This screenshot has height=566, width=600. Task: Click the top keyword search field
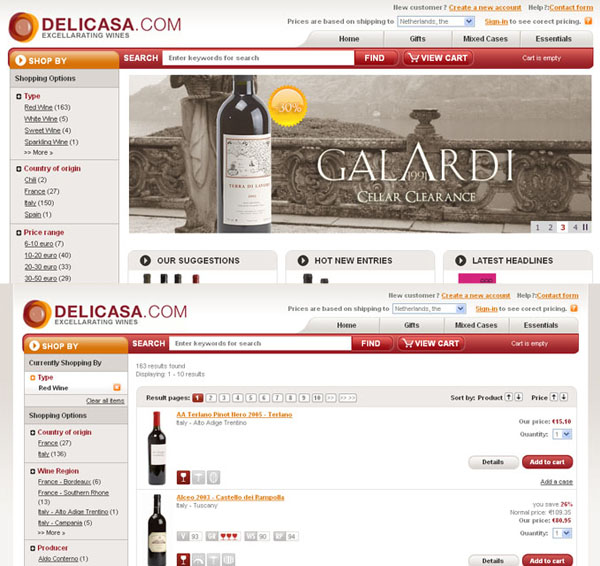(258, 58)
